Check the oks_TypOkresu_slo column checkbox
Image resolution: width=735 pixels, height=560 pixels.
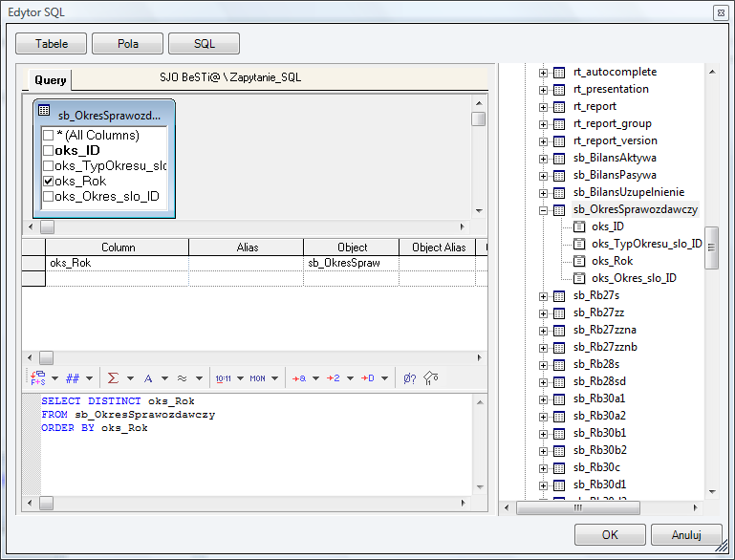49,166
